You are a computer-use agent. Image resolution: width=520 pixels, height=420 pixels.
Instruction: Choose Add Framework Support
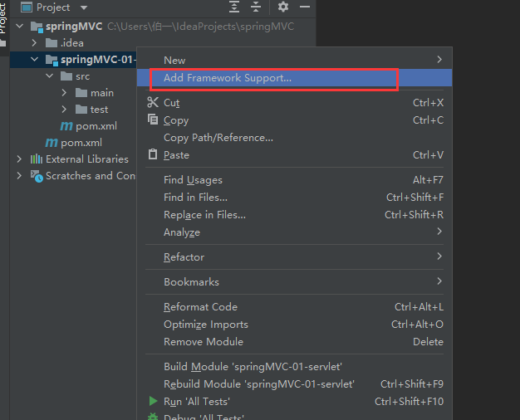[295, 77]
